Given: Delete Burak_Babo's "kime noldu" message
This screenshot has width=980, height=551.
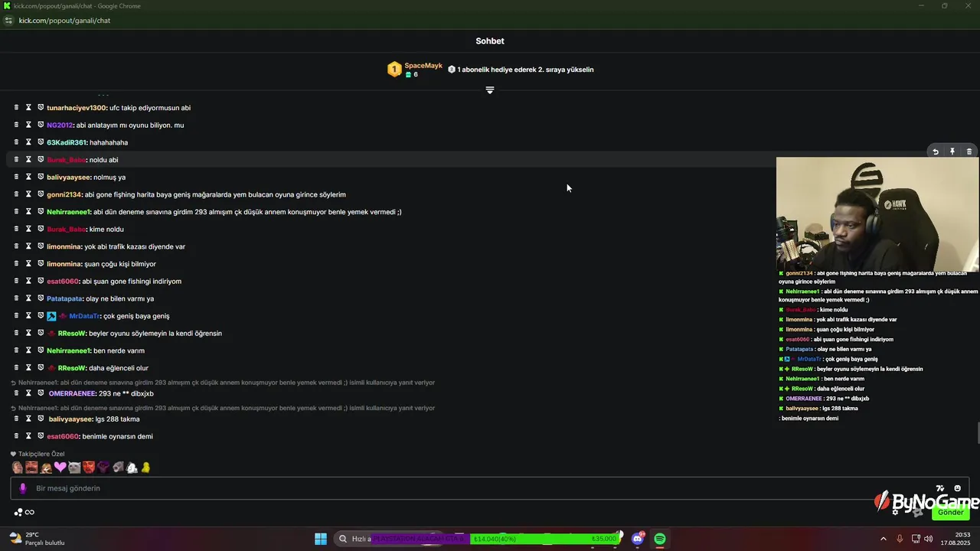Looking at the screenshot, I should point(16,229).
